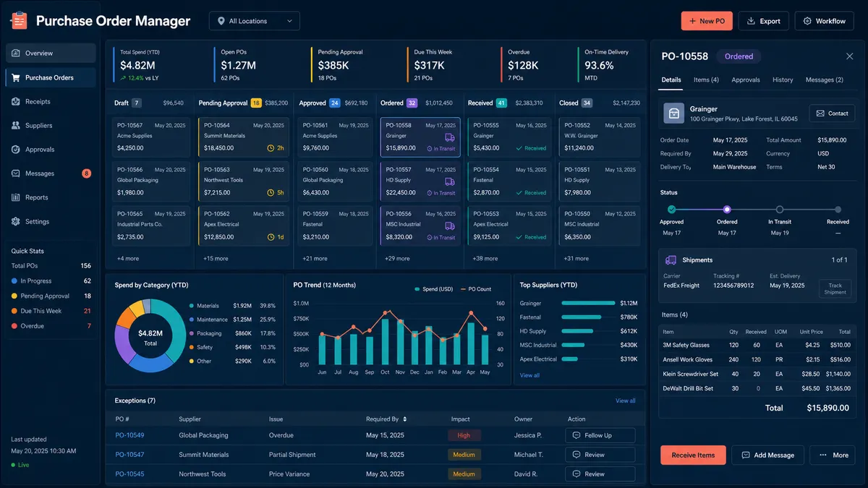Select the Purchase Orders cart icon
Screen dimensions: 868x488
tap(15, 77)
